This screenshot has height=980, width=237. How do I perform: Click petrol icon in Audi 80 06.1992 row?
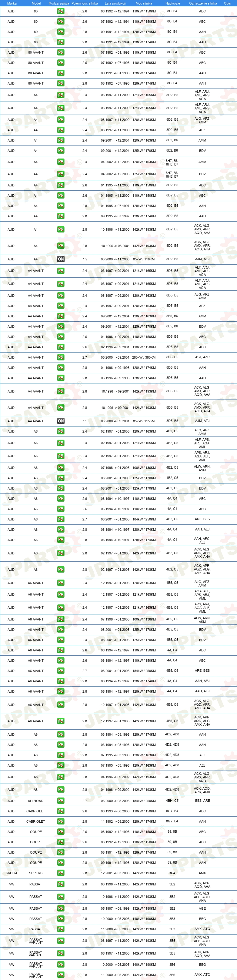tap(61, 11)
